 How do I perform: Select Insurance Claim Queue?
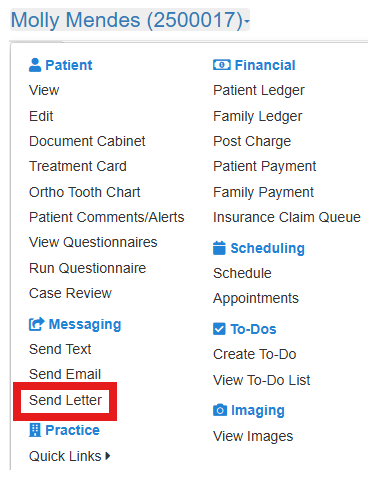[287, 217]
